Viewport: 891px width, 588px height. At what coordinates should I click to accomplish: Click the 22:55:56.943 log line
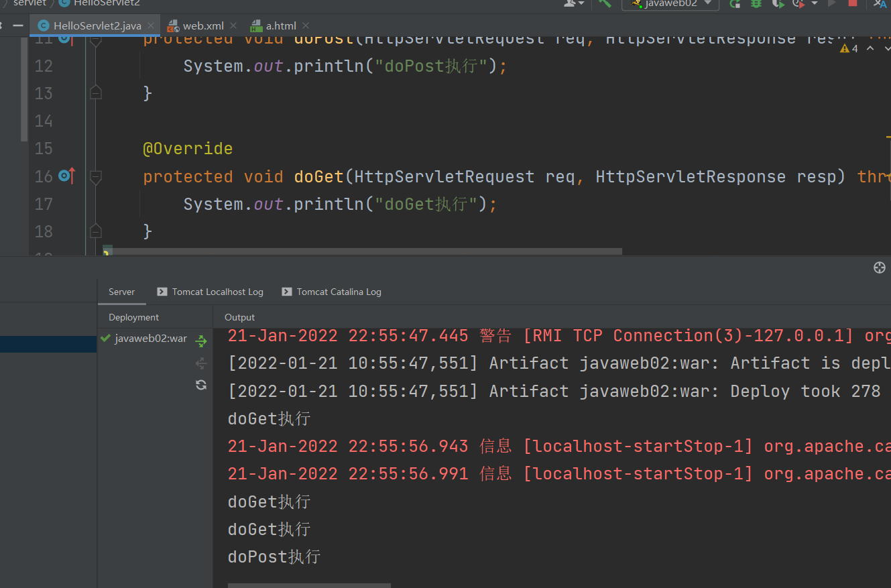tap(559, 447)
